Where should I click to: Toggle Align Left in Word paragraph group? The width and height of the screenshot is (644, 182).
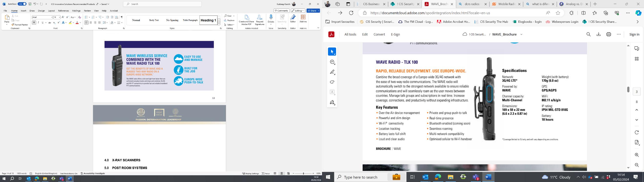(x=86, y=23)
